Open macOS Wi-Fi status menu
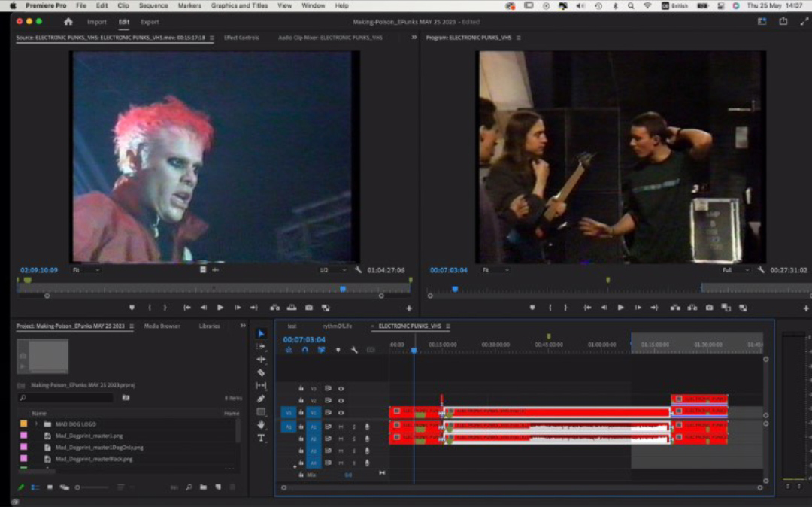Image resolution: width=812 pixels, height=507 pixels. tap(648, 6)
